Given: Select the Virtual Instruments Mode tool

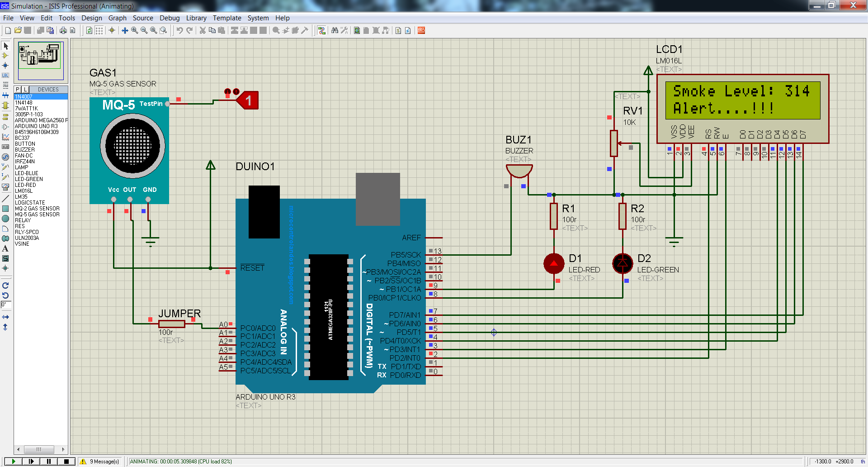Looking at the screenshot, I should pos(5,186).
